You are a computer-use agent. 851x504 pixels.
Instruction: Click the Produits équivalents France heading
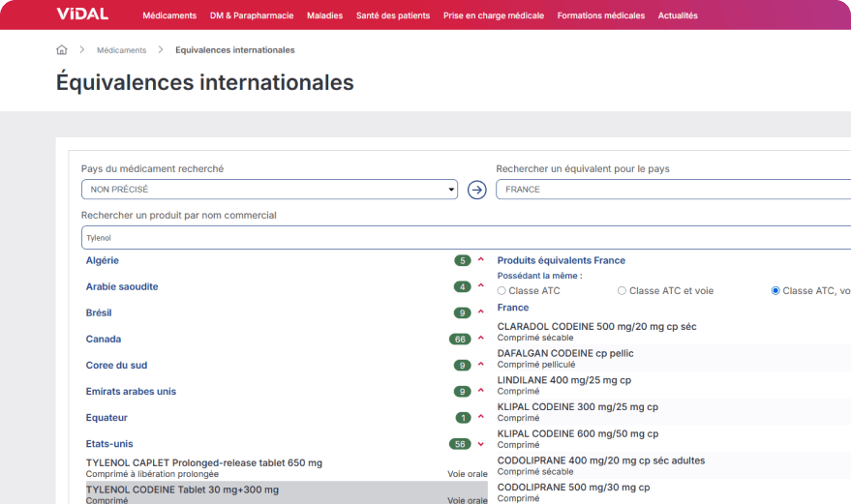click(x=562, y=260)
